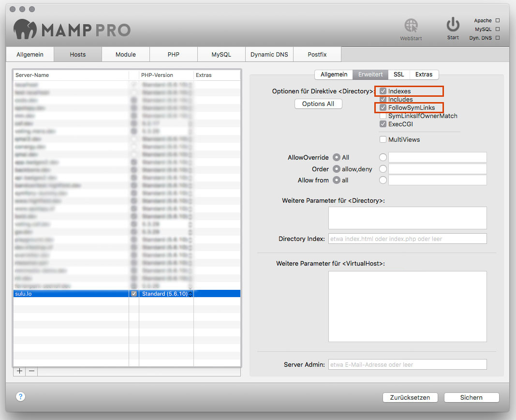Switch to the Hosts main tab
Image resolution: width=516 pixels, height=420 pixels.
[x=78, y=54]
